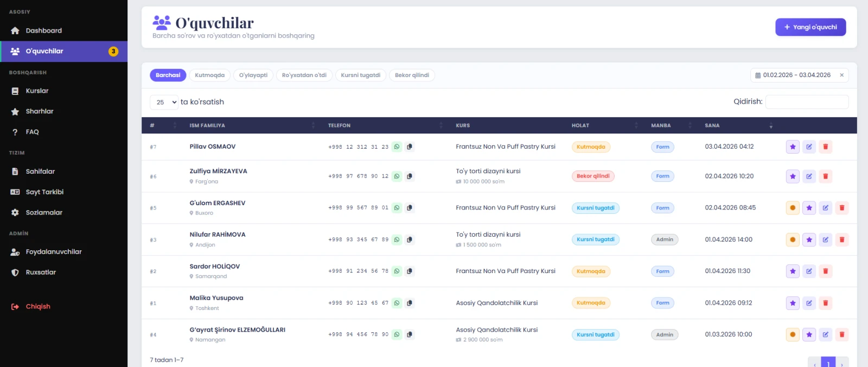The width and height of the screenshot is (868, 367).
Task: Click edit icon in Zulfiya MİRZAYEVA's row
Action: (x=809, y=176)
